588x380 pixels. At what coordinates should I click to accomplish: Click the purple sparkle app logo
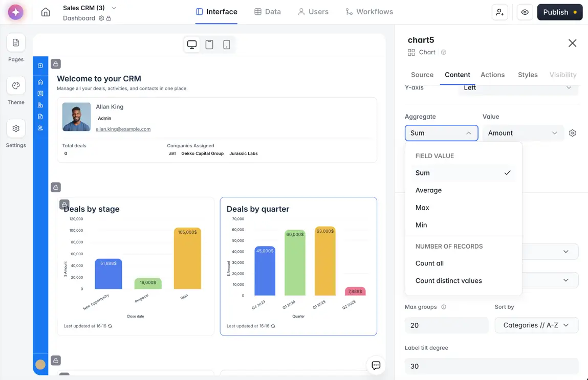point(16,12)
